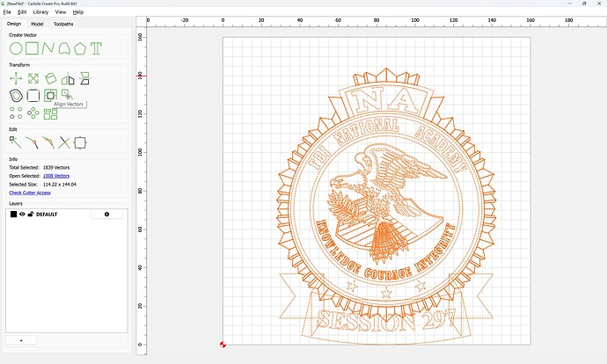Screen dimensions: 607x364
Task: Open the Linear Array tool
Action: (16, 113)
